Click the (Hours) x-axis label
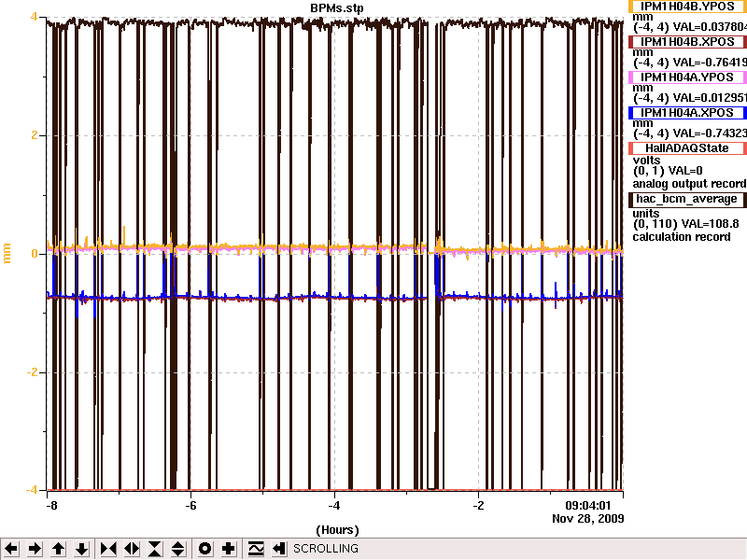The width and height of the screenshot is (747, 560). (337, 530)
